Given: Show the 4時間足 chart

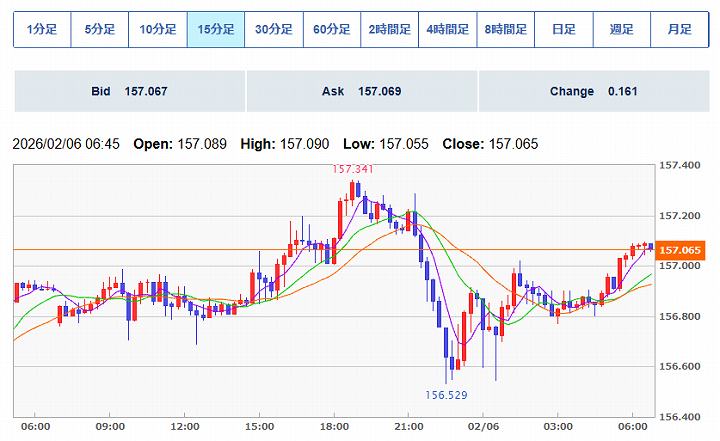Looking at the screenshot, I should click(448, 30).
